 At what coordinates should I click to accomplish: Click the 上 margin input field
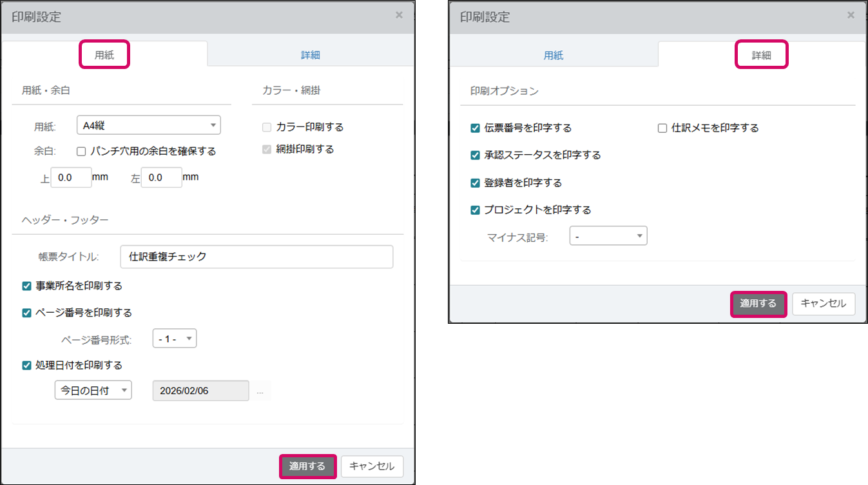pyautogui.click(x=71, y=178)
